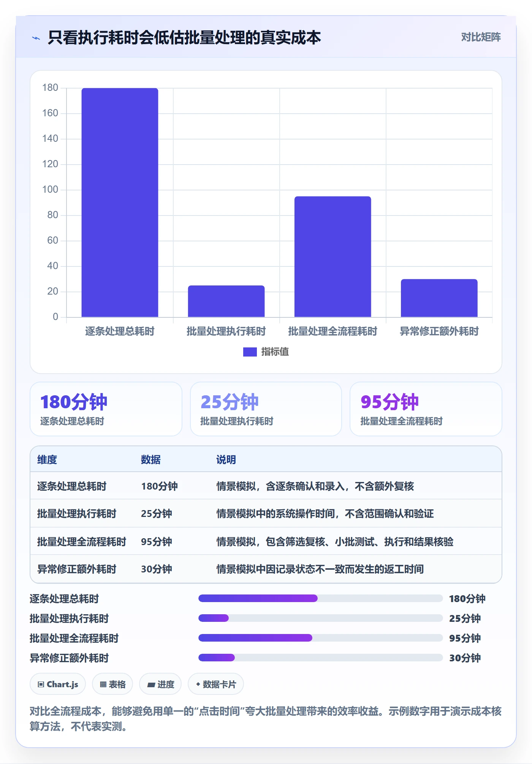Select the 进度 chip

[160, 684]
